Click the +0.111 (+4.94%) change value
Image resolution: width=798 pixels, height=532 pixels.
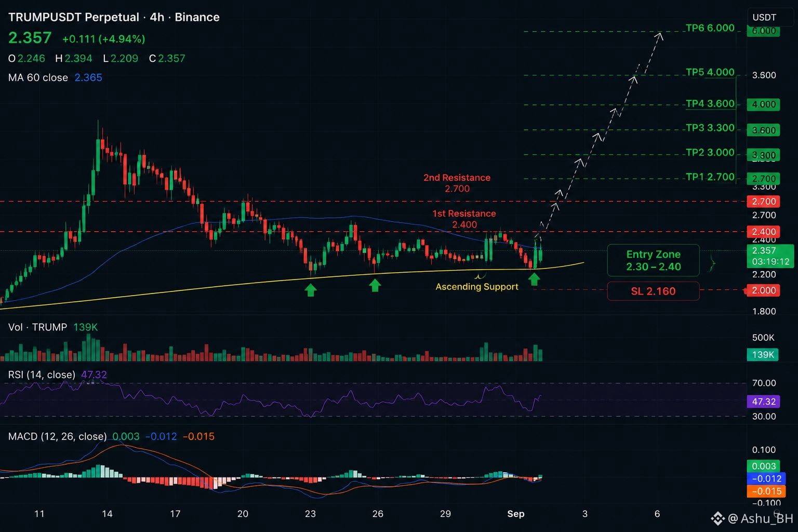(103, 39)
